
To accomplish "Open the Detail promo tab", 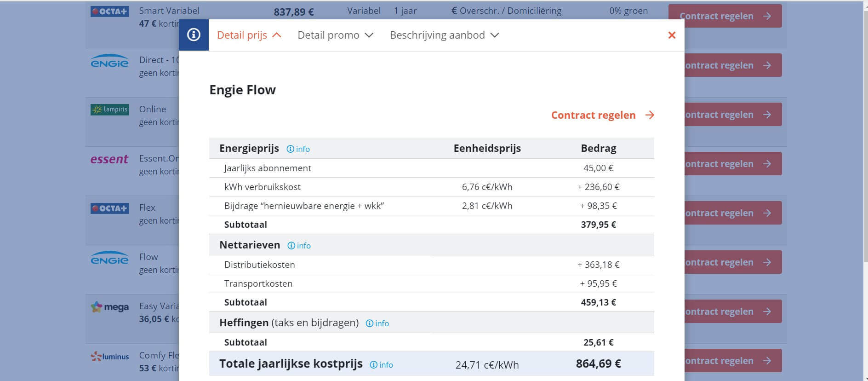I will (x=328, y=35).
